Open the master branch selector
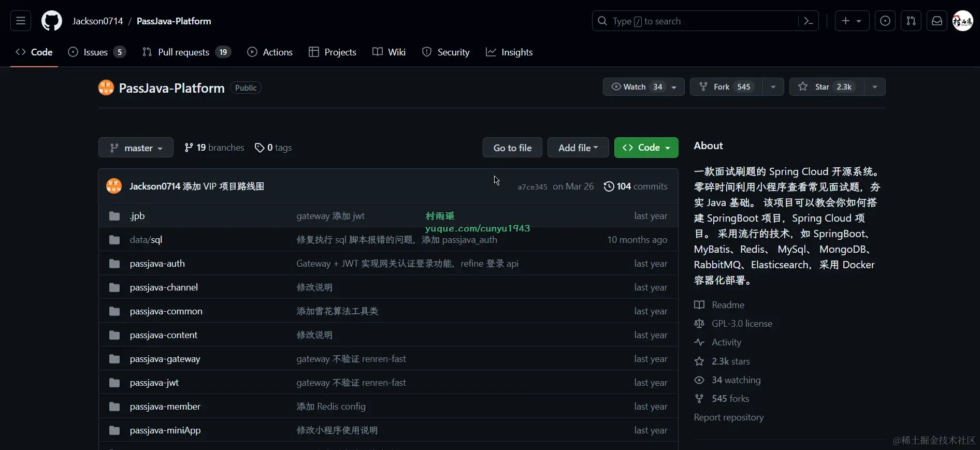The height and width of the screenshot is (450, 980). pos(136,148)
